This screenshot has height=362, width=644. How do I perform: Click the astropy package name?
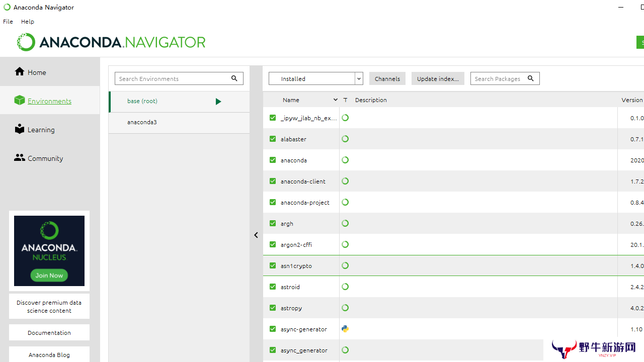coord(291,308)
